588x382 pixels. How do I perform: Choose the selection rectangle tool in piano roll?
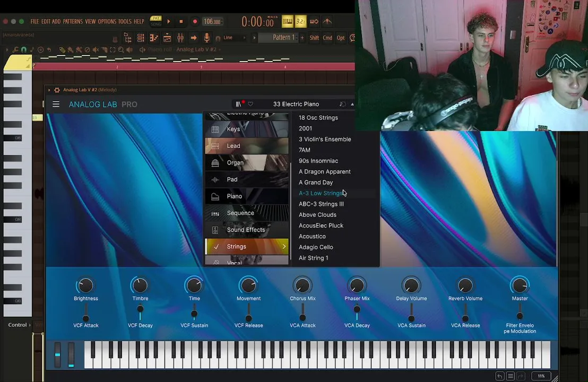(113, 49)
